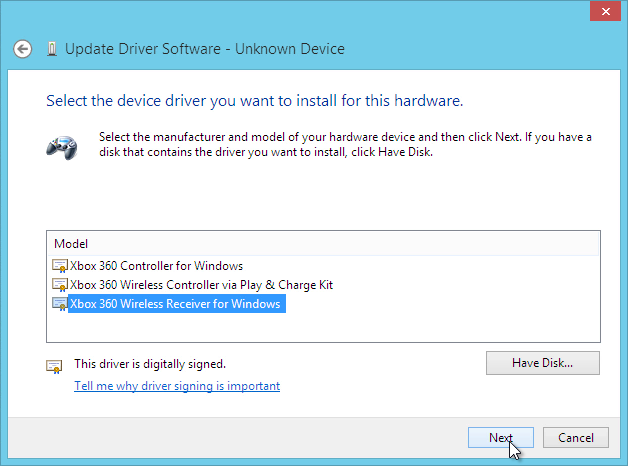Go back using the back arrow button
628x466 pixels.
point(22,49)
